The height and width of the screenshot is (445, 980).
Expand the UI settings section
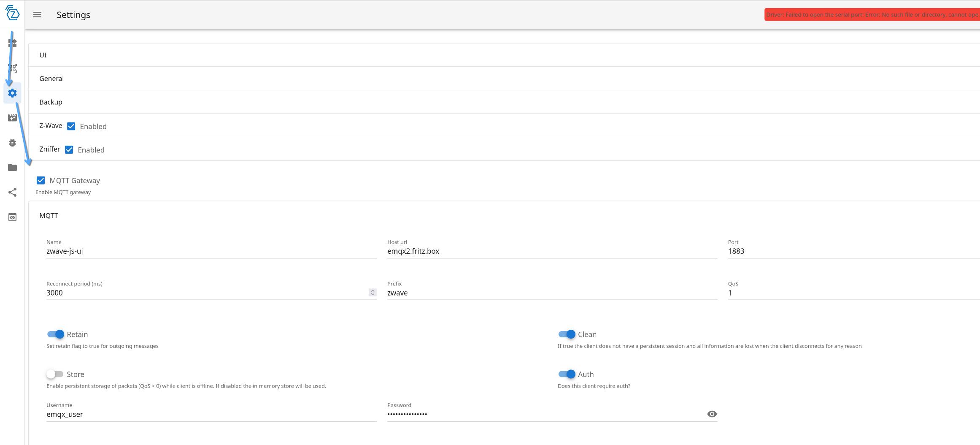coord(43,55)
